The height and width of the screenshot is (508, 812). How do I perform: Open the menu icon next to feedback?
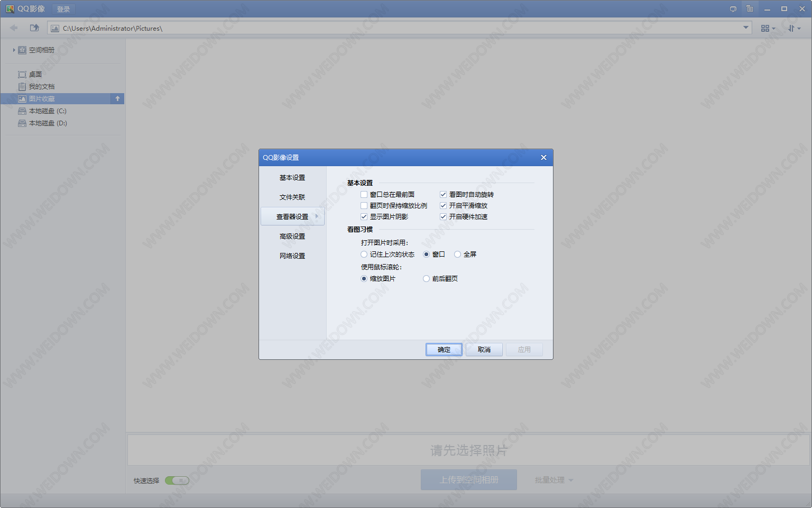tap(750, 9)
